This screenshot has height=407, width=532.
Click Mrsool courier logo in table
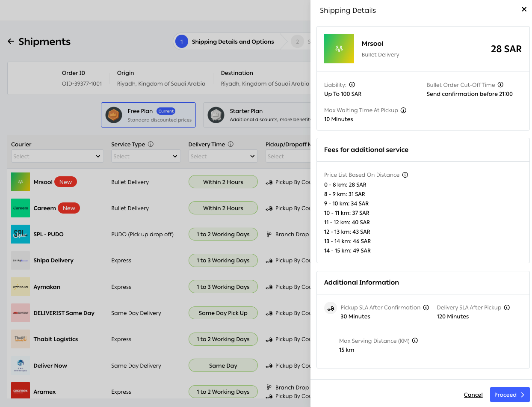[21, 182]
